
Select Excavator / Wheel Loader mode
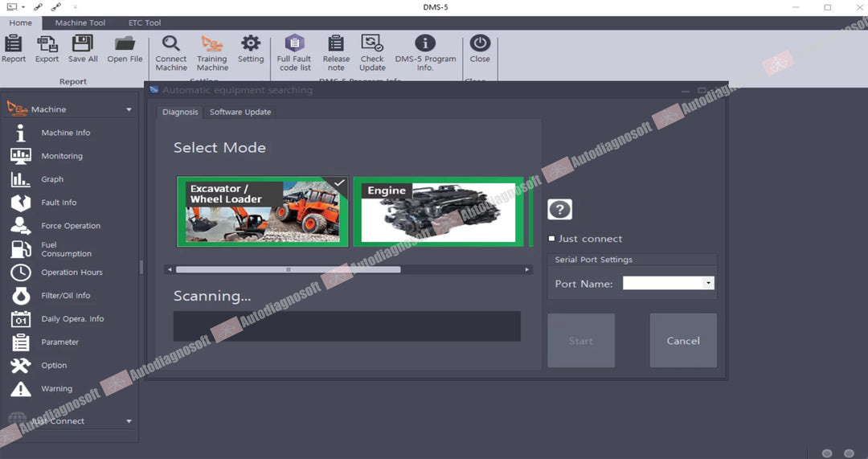pyautogui.click(x=262, y=211)
